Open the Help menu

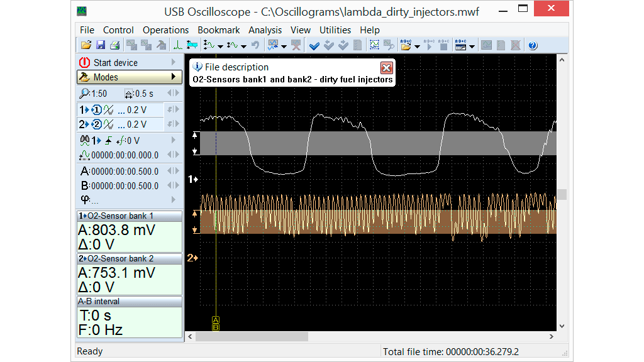(x=370, y=30)
